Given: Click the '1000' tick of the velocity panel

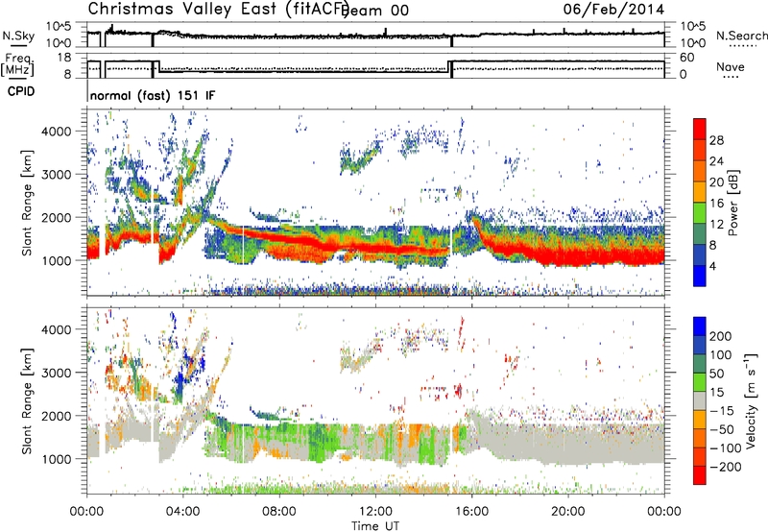Looking at the screenshot, I should [x=56, y=459].
